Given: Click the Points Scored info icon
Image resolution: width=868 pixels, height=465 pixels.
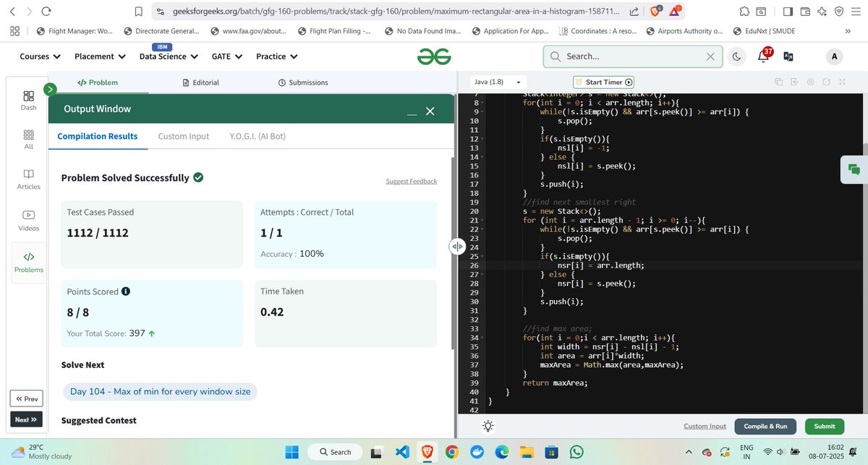Looking at the screenshot, I should click(126, 291).
